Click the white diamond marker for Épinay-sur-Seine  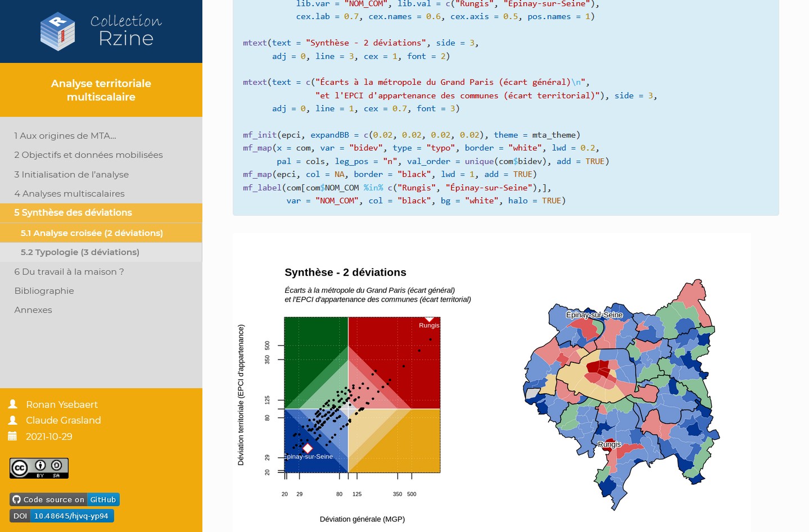(x=308, y=448)
